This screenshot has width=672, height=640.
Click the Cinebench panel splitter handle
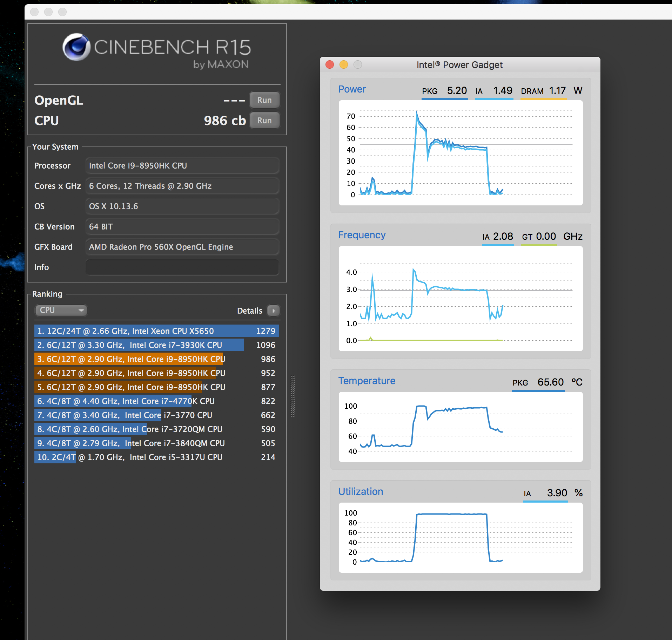(293, 396)
